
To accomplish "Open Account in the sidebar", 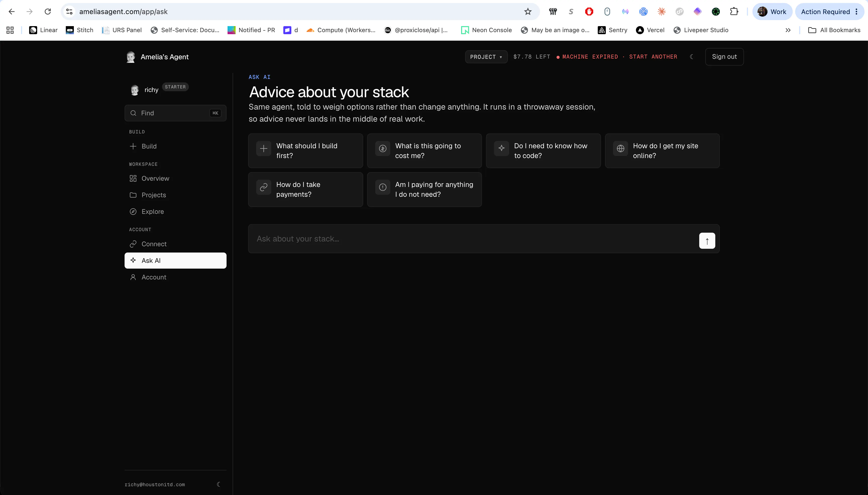I will [x=175, y=277].
